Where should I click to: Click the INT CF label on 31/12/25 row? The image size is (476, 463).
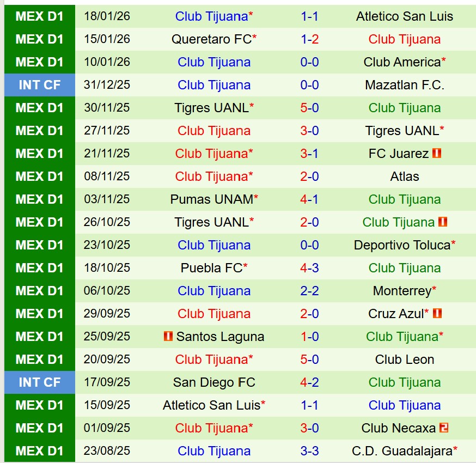click(40, 85)
